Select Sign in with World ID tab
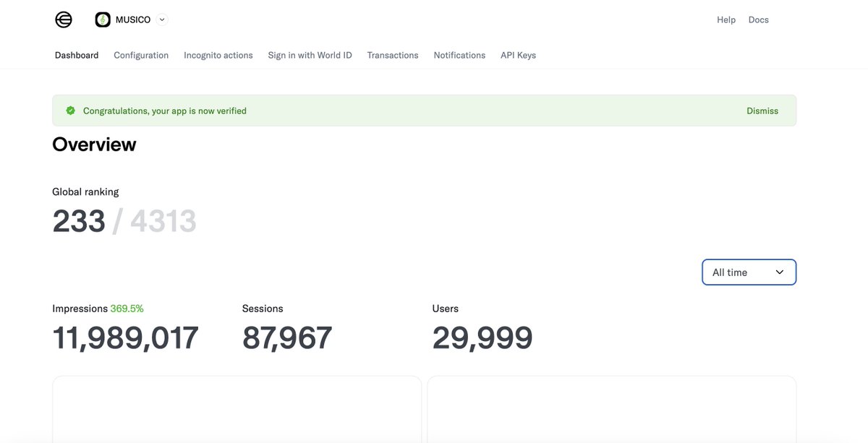The width and height of the screenshot is (868, 443). [310, 55]
